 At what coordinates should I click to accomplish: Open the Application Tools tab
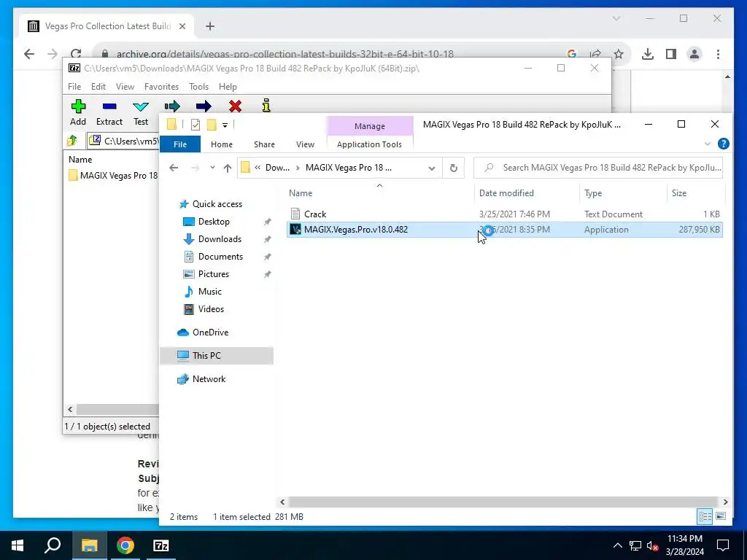coord(369,144)
